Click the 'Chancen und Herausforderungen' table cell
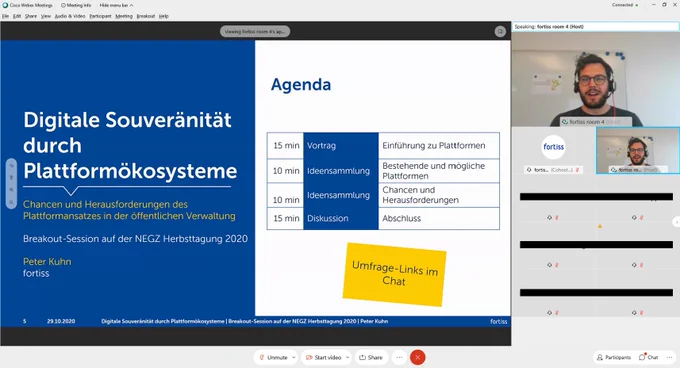680x368 pixels. point(439,195)
